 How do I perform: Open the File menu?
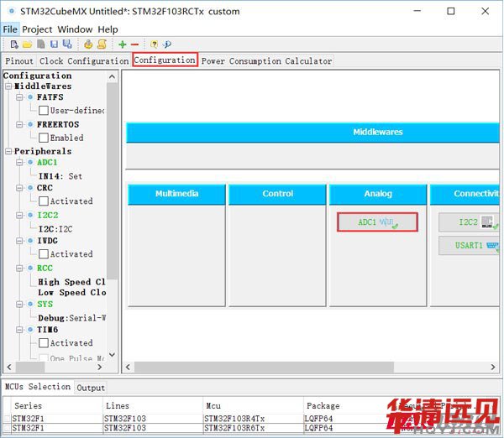coord(10,29)
